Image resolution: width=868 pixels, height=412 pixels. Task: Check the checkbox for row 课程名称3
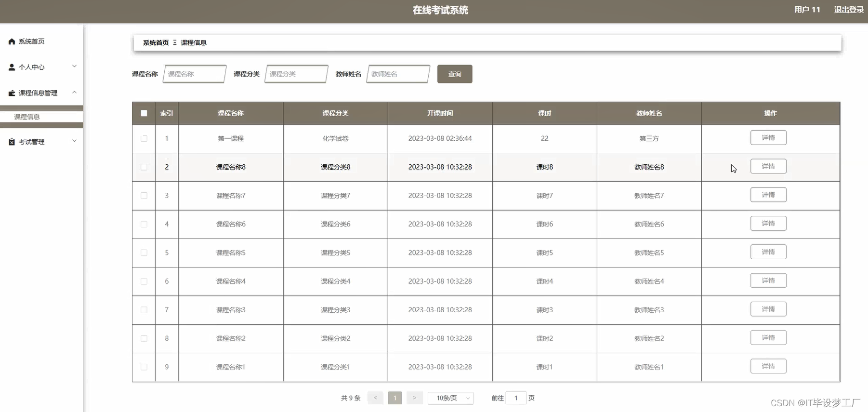[144, 310]
